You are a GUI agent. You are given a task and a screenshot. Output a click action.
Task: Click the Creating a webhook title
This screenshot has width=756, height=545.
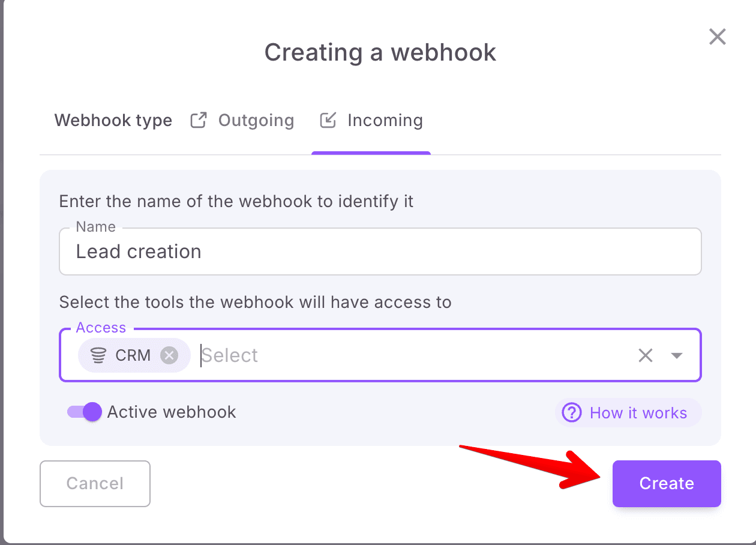click(380, 52)
